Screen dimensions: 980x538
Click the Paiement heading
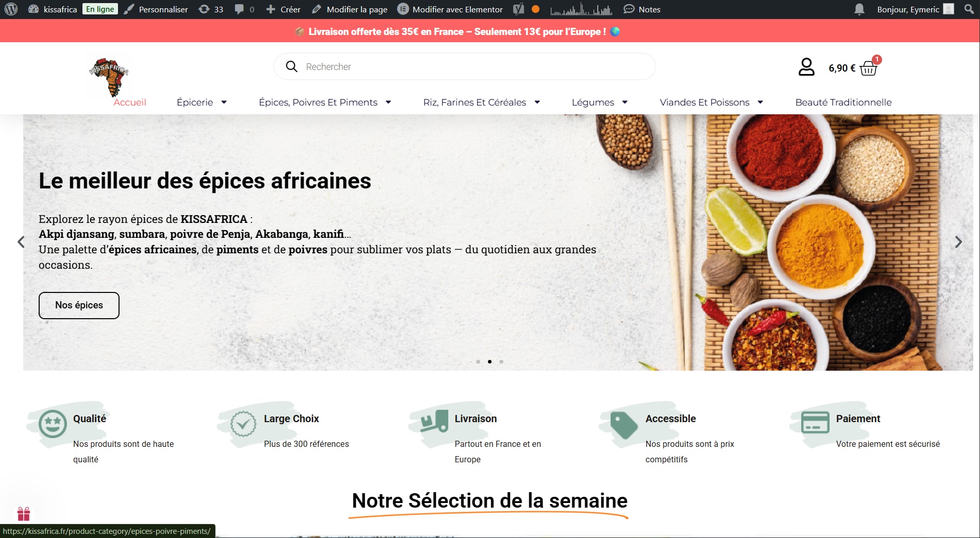(x=858, y=419)
